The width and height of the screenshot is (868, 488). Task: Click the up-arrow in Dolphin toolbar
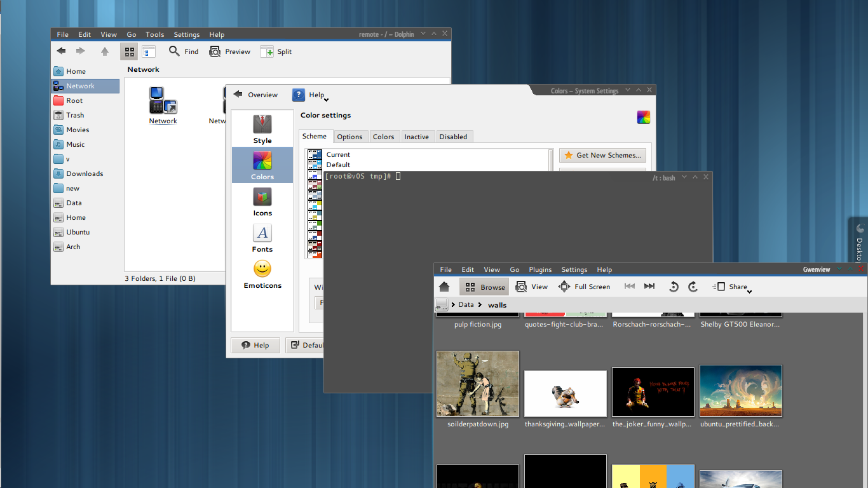(x=105, y=51)
